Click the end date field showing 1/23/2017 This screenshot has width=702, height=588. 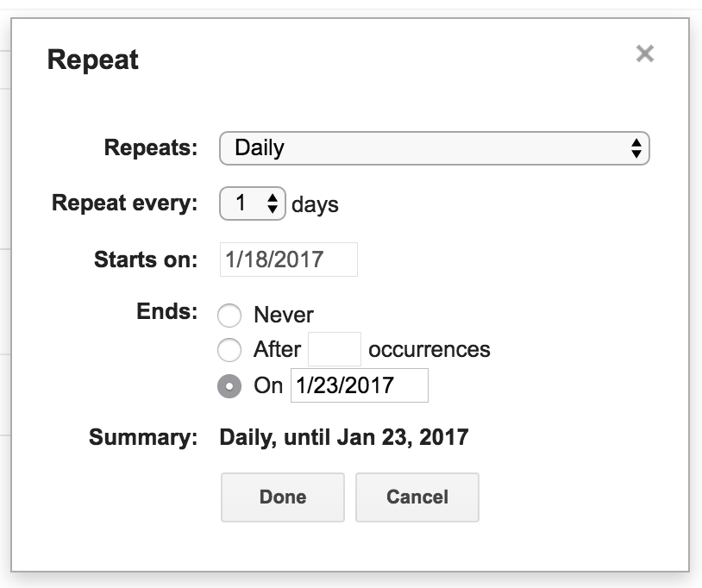[359, 385]
